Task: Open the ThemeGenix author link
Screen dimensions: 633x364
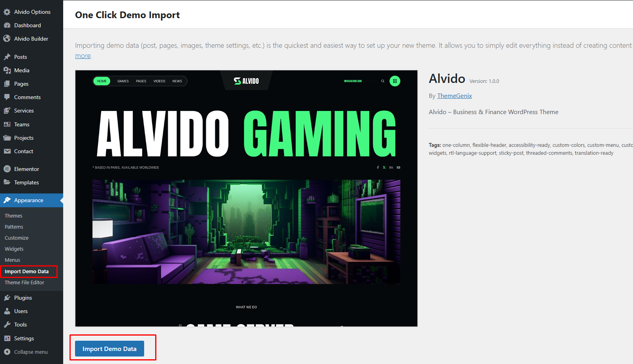Action: click(x=455, y=96)
